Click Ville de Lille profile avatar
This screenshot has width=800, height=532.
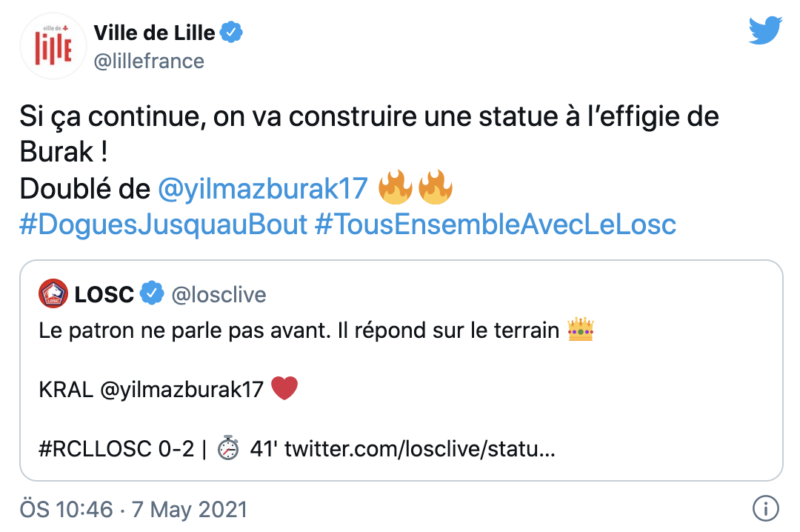(x=53, y=46)
